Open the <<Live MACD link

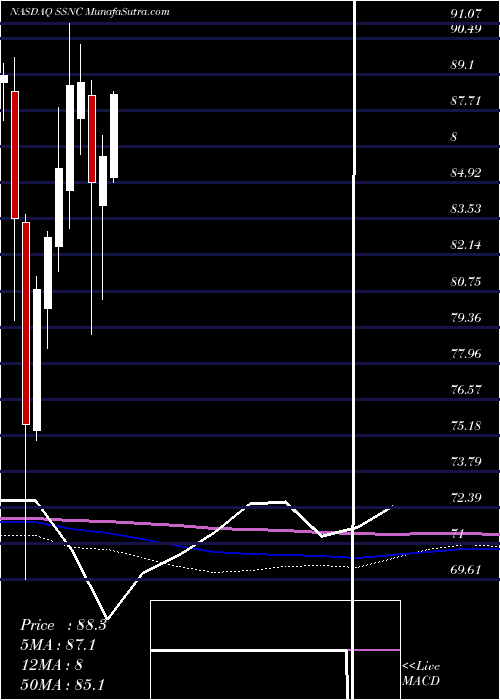click(421, 674)
